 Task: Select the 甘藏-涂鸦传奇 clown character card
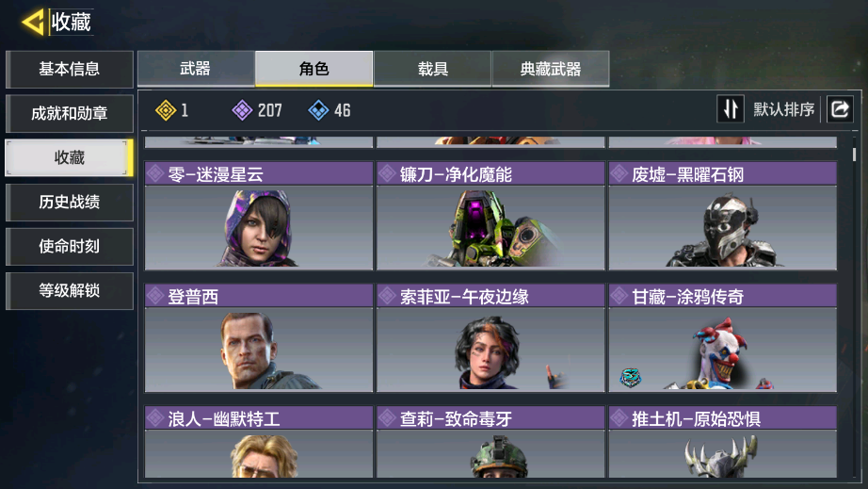point(722,338)
